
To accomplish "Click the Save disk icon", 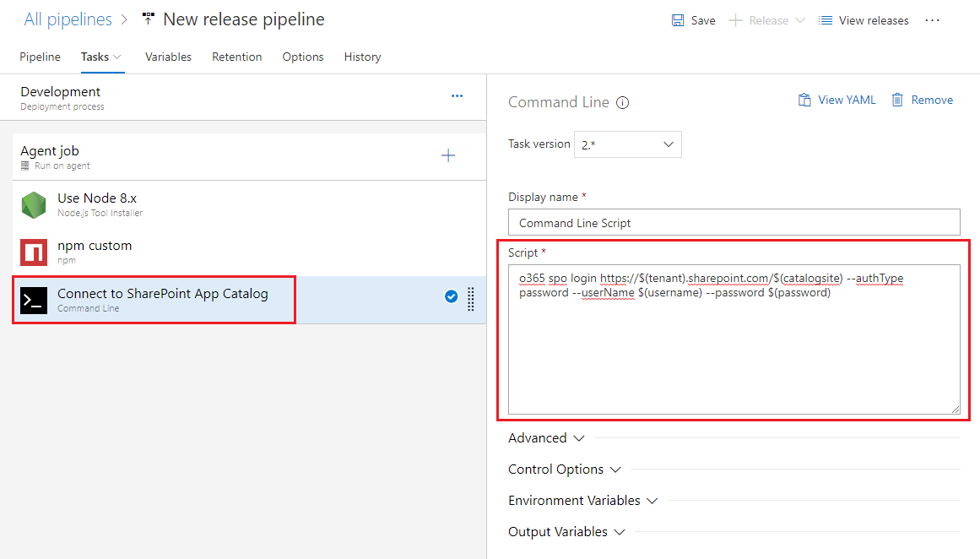I will point(678,20).
